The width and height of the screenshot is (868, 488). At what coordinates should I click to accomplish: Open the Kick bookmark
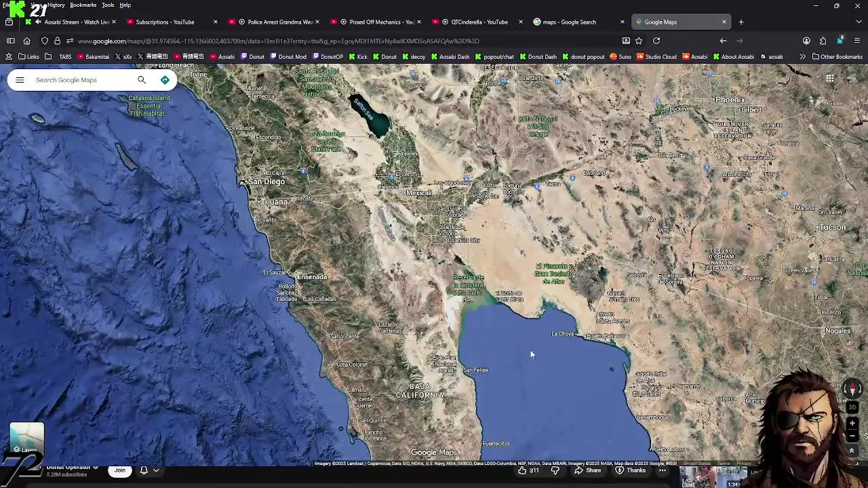coord(357,57)
